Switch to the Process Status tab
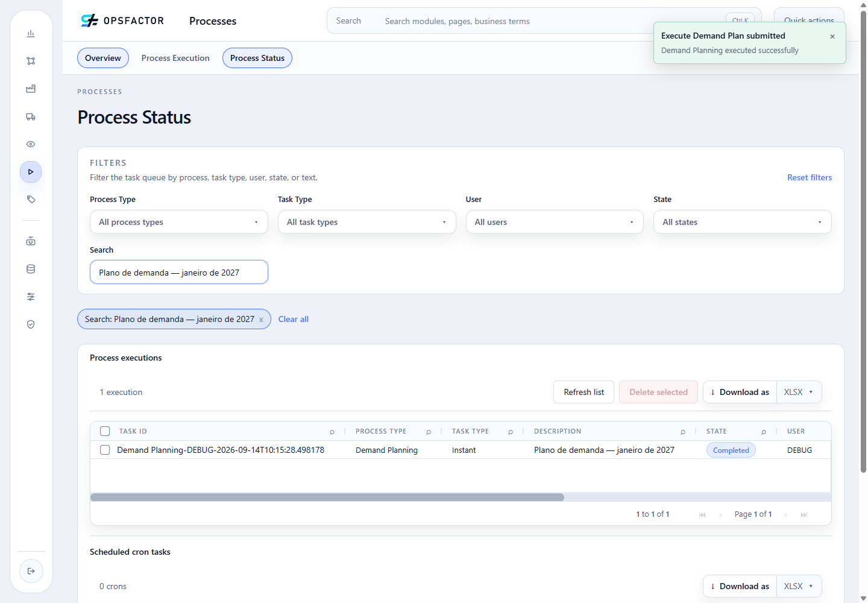This screenshot has width=868, height=603. (x=257, y=58)
